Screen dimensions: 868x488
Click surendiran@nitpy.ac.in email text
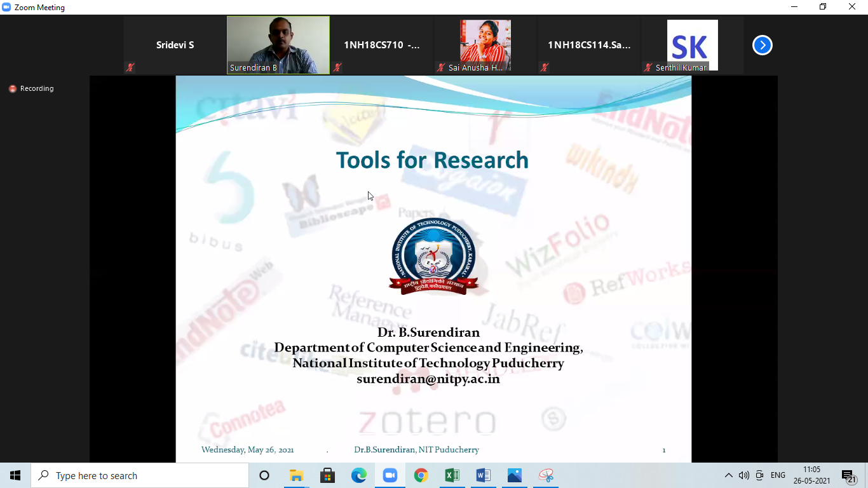(x=428, y=379)
